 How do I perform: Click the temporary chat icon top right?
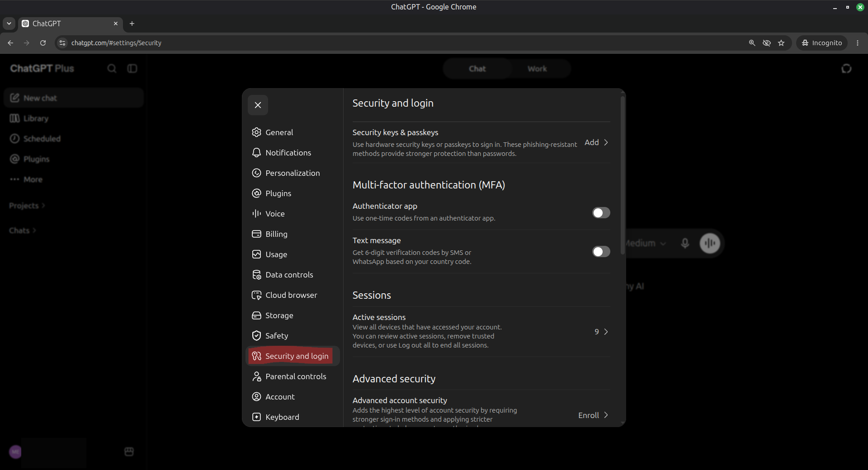click(846, 69)
